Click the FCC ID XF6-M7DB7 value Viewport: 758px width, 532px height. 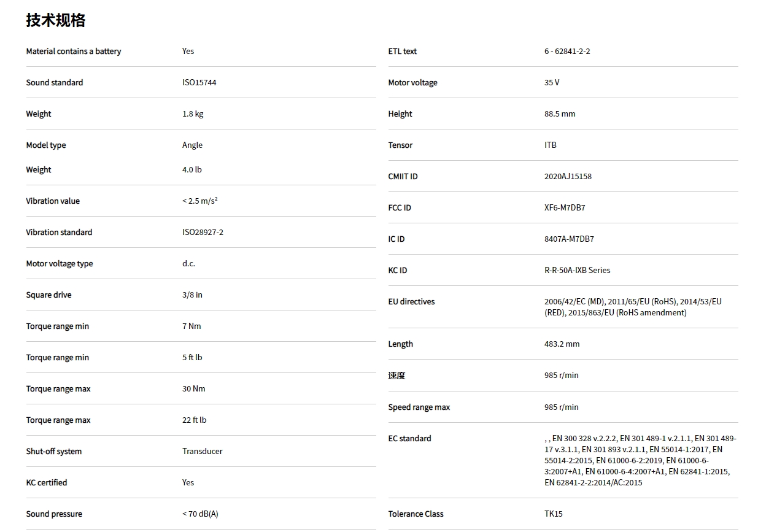(565, 208)
